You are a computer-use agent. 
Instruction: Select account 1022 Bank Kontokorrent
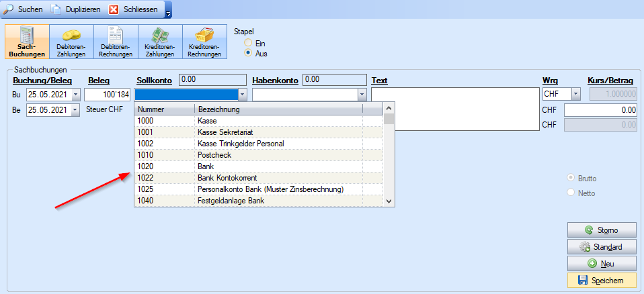coord(259,178)
